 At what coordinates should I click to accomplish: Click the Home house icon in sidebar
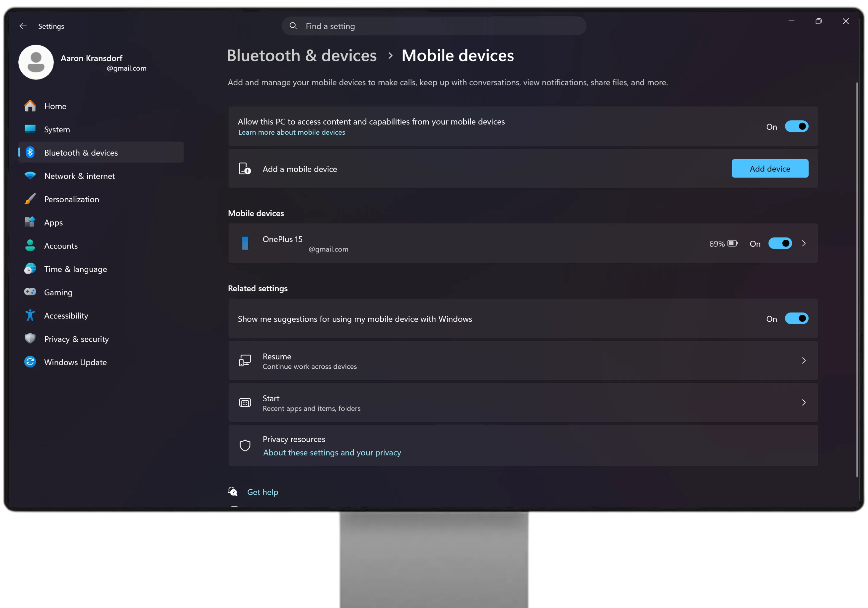30,106
